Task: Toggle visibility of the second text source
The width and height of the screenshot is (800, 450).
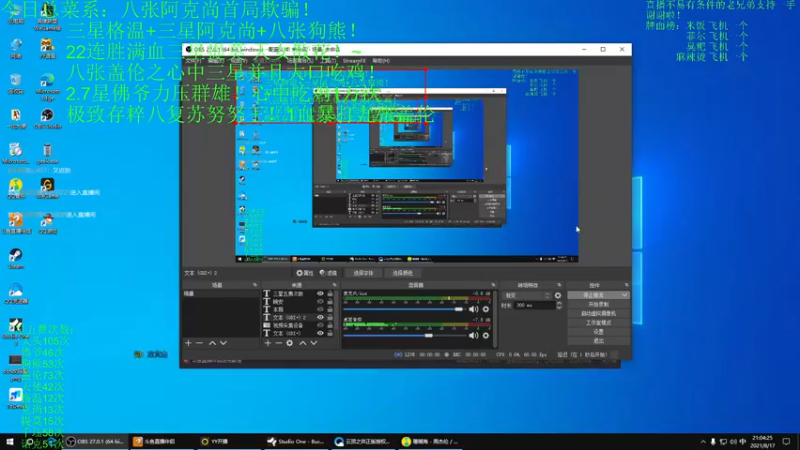Action: click(320, 302)
